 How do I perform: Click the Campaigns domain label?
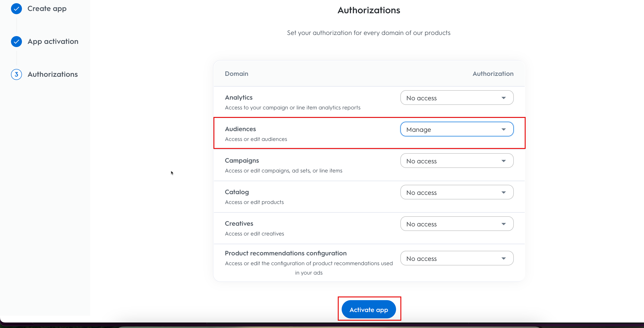click(x=242, y=160)
